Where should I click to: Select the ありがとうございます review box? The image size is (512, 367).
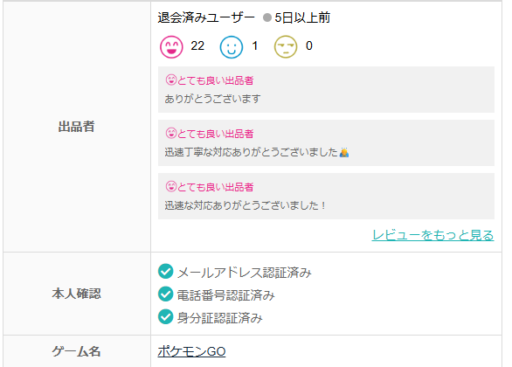[x=326, y=90]
